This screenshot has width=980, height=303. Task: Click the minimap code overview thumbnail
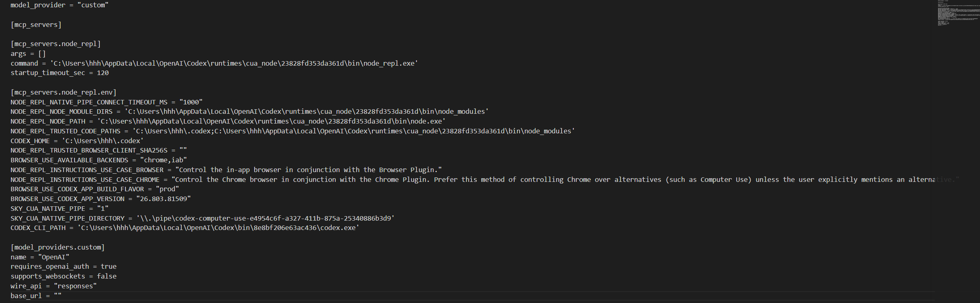958,13
